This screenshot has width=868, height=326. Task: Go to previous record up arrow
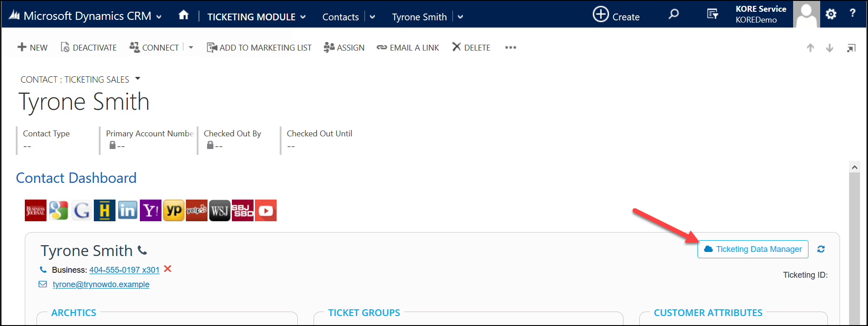(810, 48)
